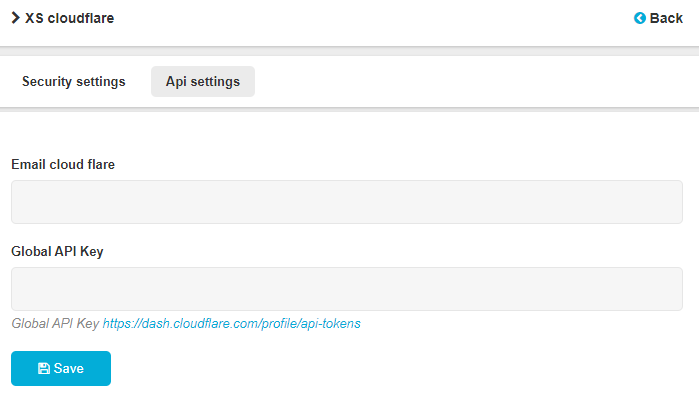Click the chevron icon beside XS cloudflare

16,17
